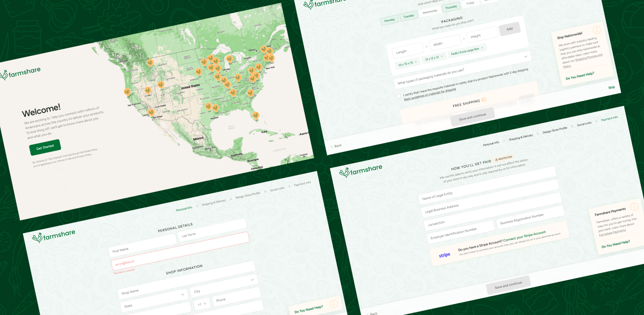
Task: Click the PROTECTED badge beside How You'll Get Paid
Action: tap(504, 158)
